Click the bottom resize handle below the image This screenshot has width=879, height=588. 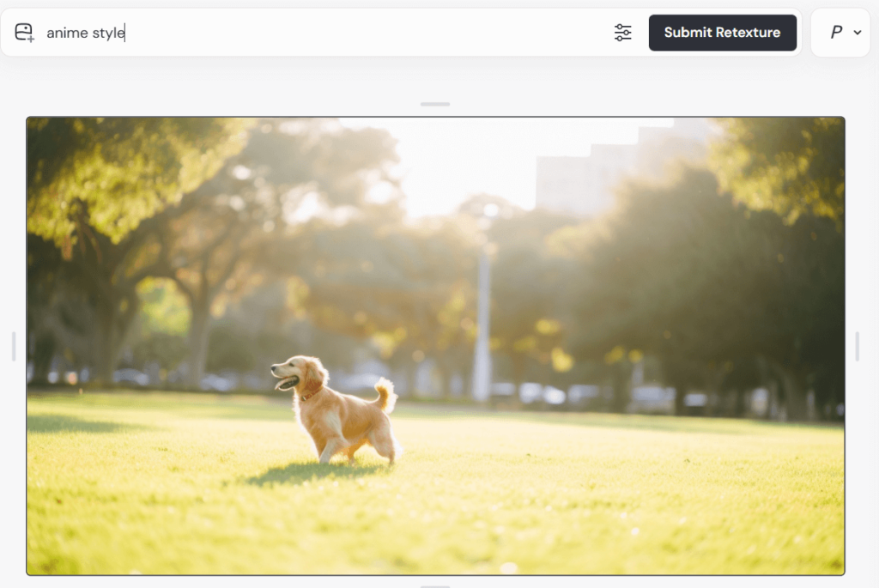click(x=435, y=585)
